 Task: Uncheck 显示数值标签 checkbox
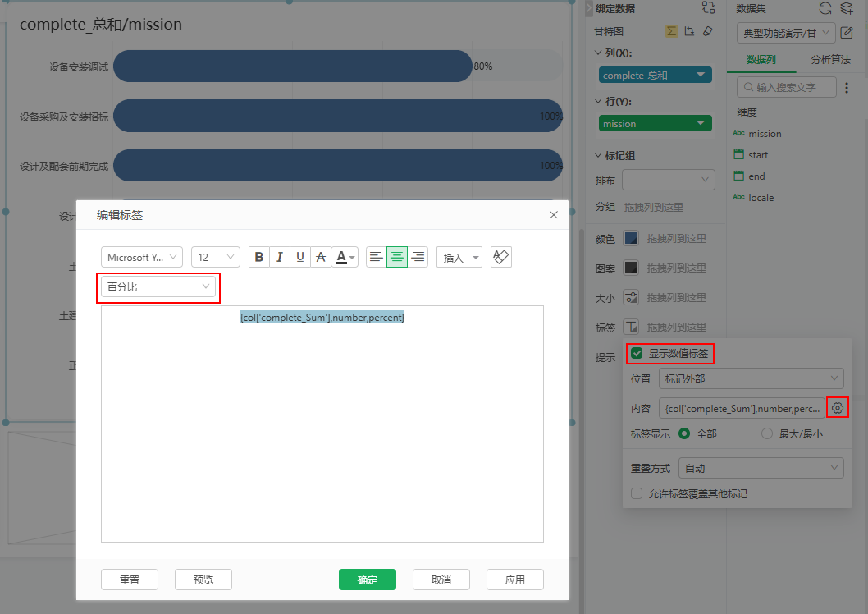(x=637, y=353)
